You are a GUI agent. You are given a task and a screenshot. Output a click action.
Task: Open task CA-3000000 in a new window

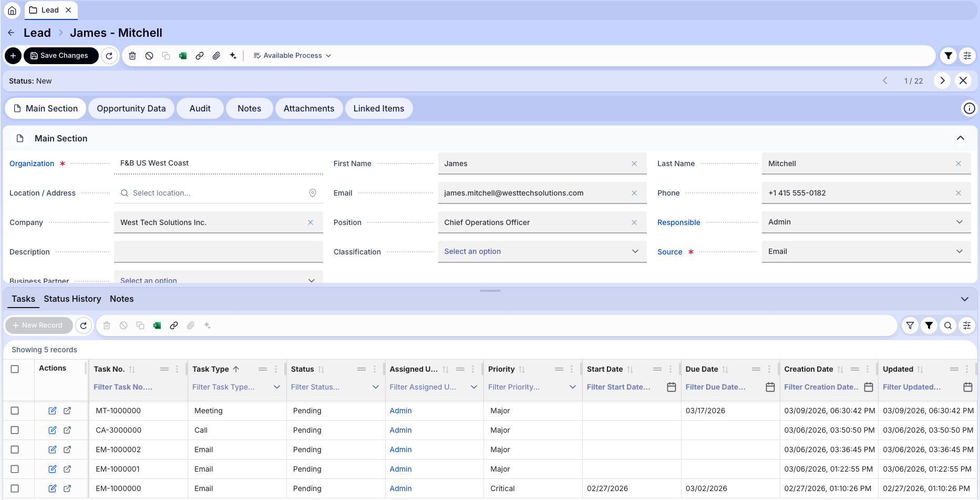pyautogui.click(x=67, y=430)
